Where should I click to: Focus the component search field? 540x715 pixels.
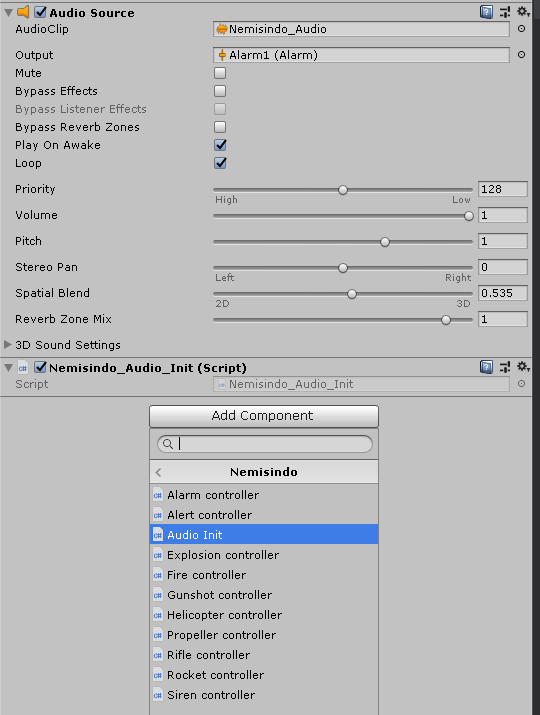[265, 444]
